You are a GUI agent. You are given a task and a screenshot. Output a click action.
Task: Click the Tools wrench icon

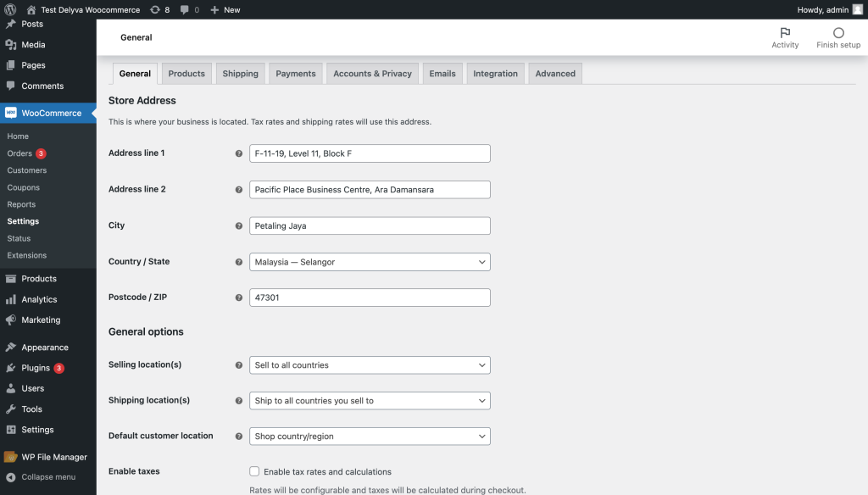(10, 409)
